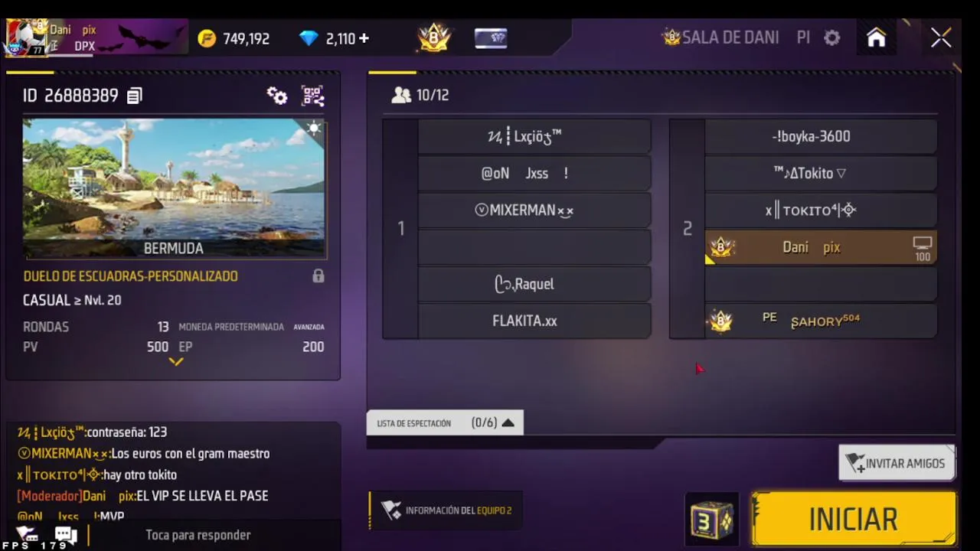Start the match with INICIAR

tap(854, 519)
